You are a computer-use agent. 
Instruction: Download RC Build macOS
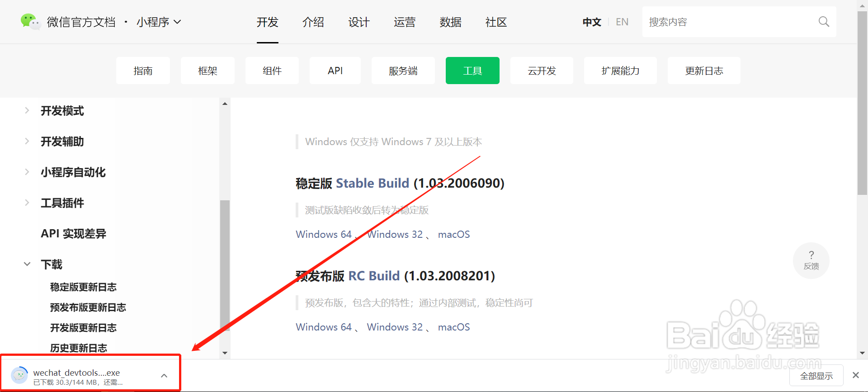[x=454, y=327]
